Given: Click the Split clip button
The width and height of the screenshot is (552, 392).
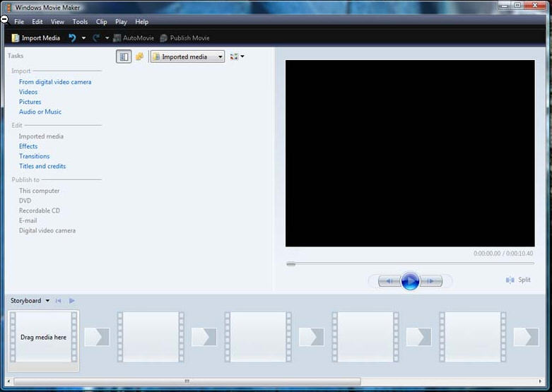Looking at the screenshot, I should [x=518, y=280].
